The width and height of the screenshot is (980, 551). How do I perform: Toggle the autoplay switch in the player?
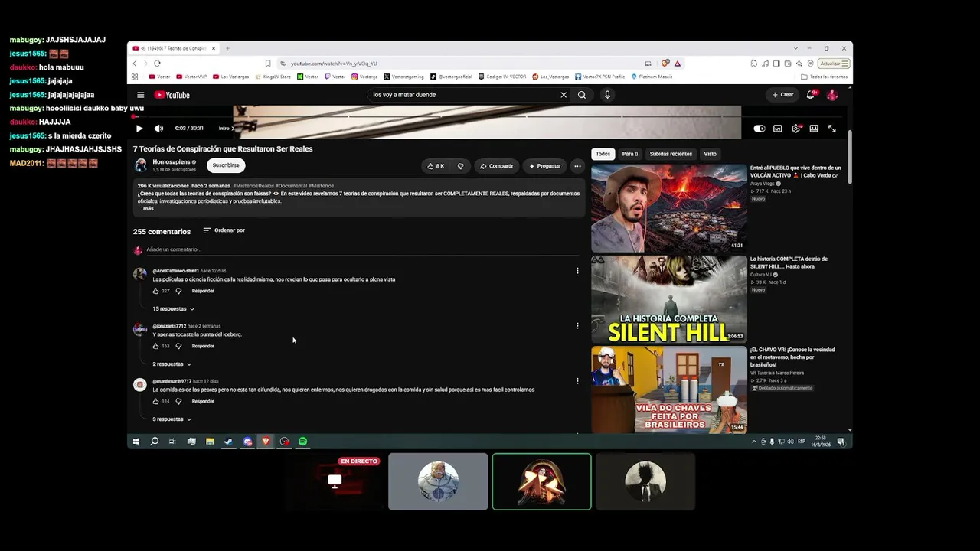(759, 129)
